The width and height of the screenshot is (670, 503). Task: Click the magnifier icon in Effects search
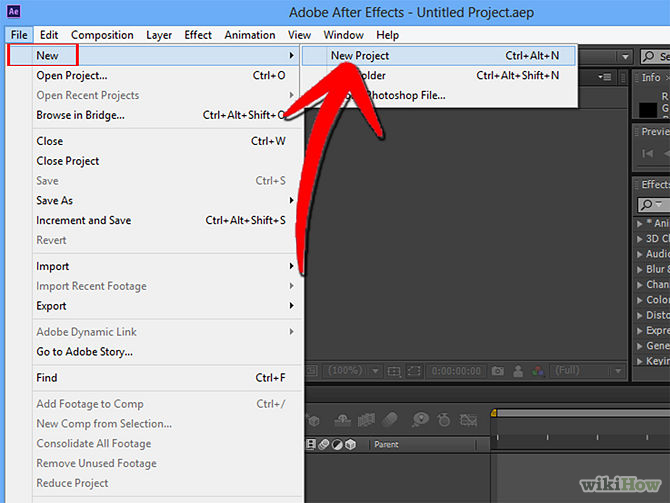647,204
